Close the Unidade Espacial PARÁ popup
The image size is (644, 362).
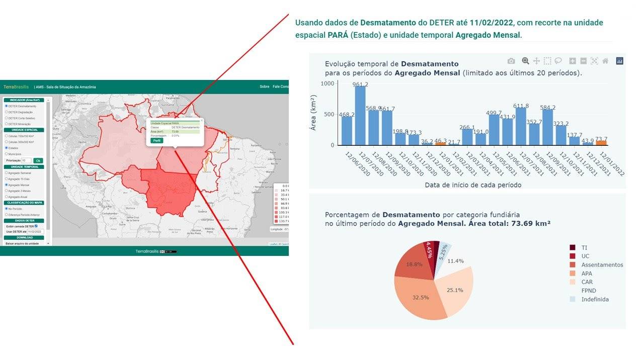point(201,120)
